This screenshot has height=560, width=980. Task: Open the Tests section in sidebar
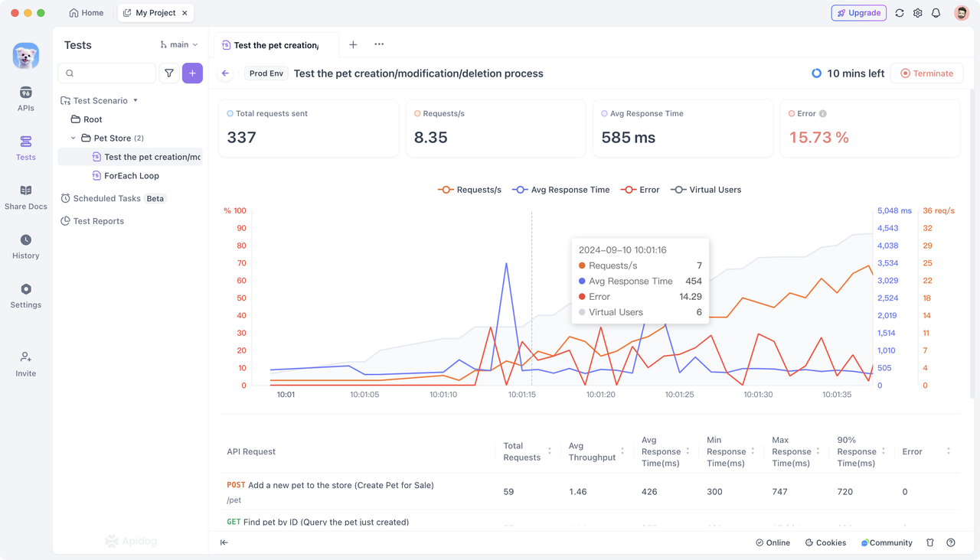click(x=26, y=148)
